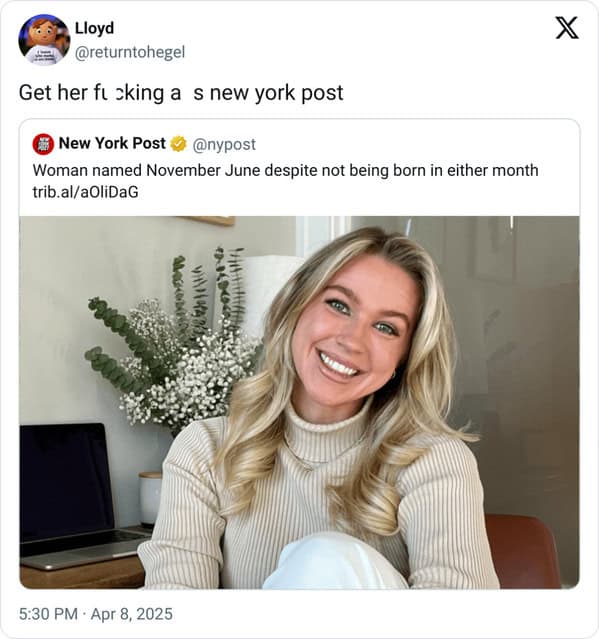The width and height of the screenshot is (599, 639).
Task: Click the orange chair in the photo
Action: (526, 550)
